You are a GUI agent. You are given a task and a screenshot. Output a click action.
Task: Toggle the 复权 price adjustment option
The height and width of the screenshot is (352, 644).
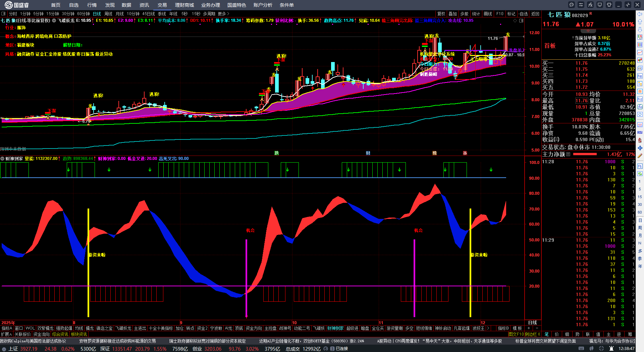441,14
